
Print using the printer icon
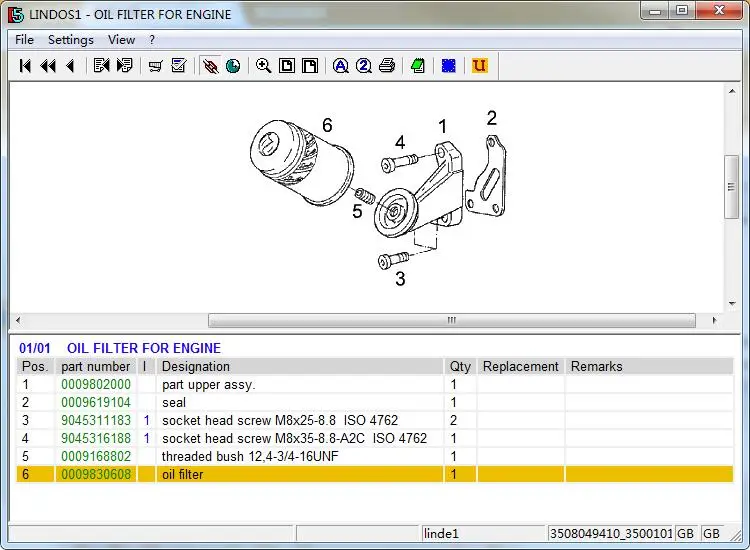click(387, 66)
